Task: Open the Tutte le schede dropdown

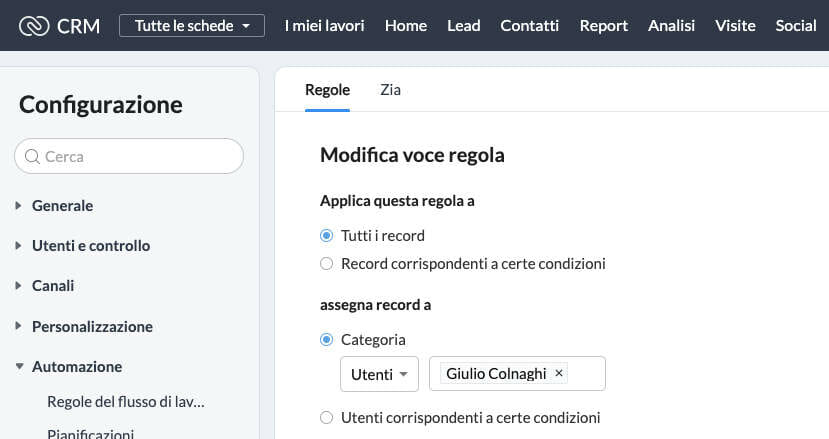Action: 192,25
